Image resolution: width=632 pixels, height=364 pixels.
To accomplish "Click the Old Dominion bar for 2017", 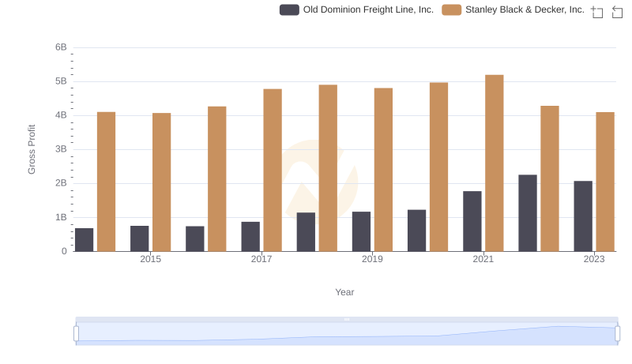I will (x=250, y=236).
